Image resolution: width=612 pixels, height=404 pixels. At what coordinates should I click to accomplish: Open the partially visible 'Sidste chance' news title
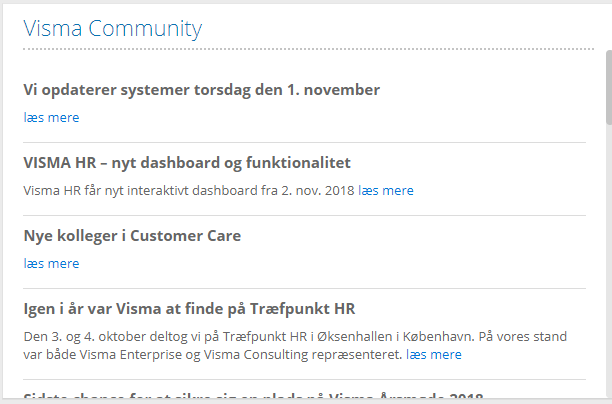coord(253,398)
